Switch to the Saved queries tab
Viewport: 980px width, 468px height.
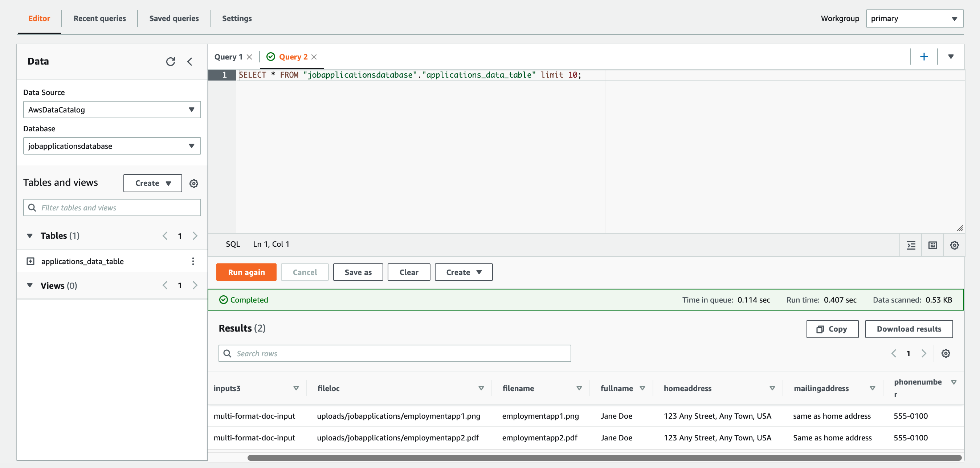(x=174, y=19)
